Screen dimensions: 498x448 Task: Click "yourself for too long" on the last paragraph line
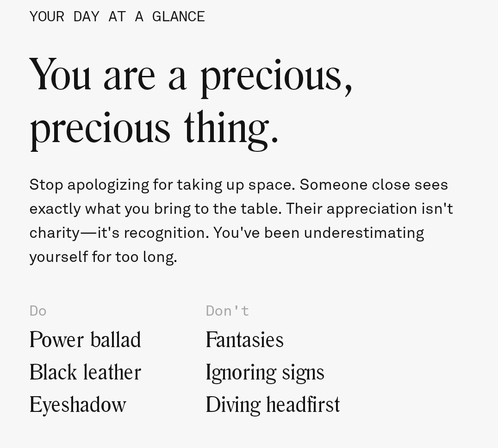pyautogui.click(x=102, y=257)
